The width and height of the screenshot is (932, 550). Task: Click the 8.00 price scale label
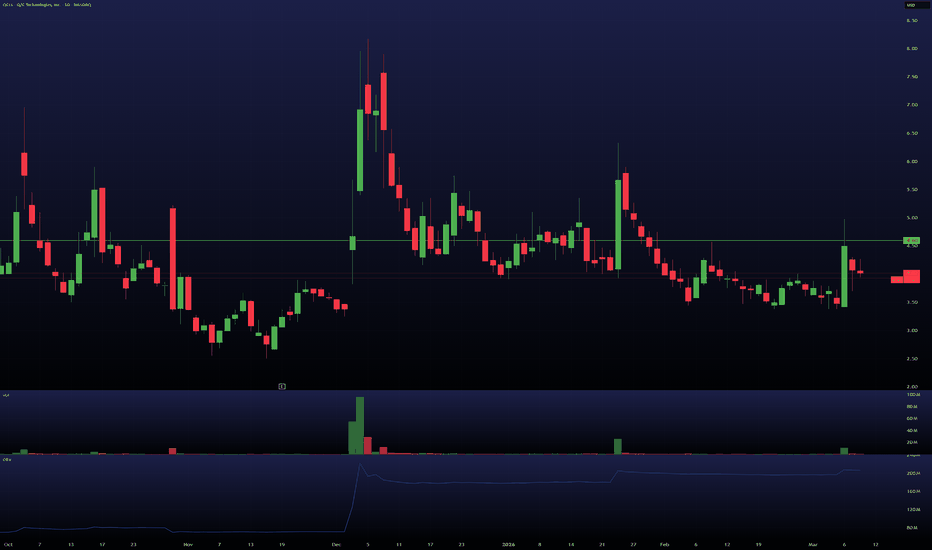912,48
